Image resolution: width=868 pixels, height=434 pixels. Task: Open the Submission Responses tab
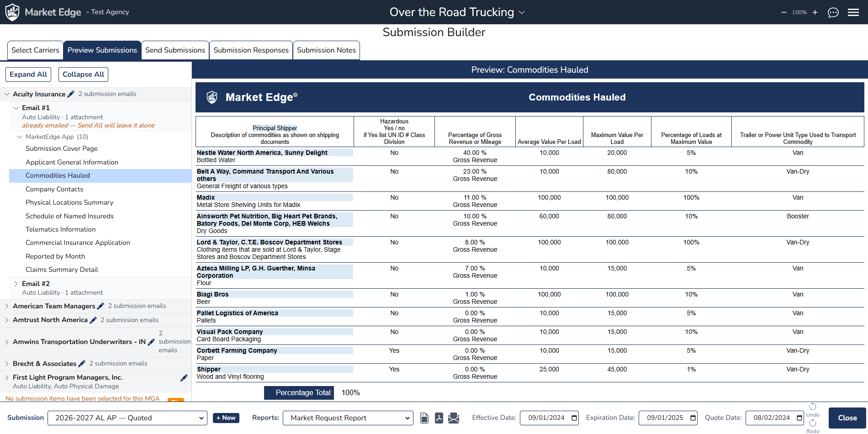click(x=251, y=50)
